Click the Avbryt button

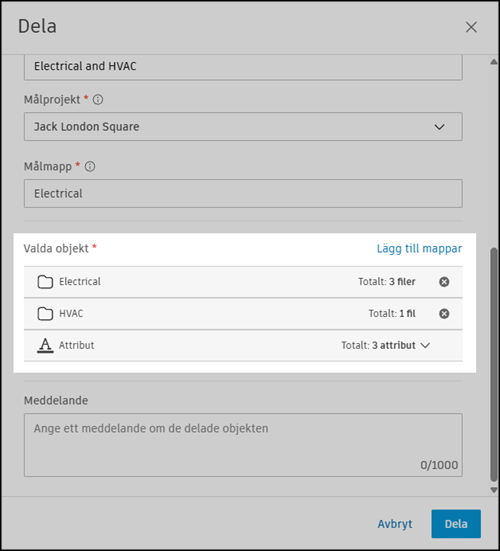(x=395, y=524)
